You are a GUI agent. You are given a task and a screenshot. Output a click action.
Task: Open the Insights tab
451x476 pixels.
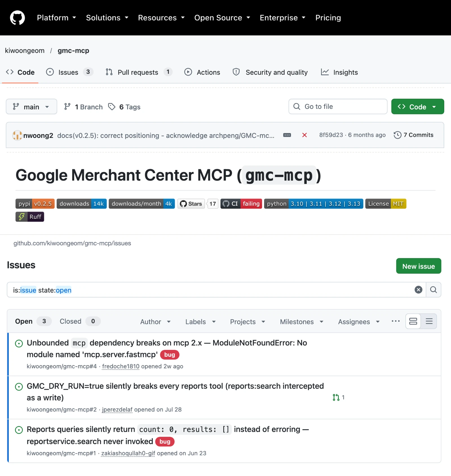coord(339,72)
